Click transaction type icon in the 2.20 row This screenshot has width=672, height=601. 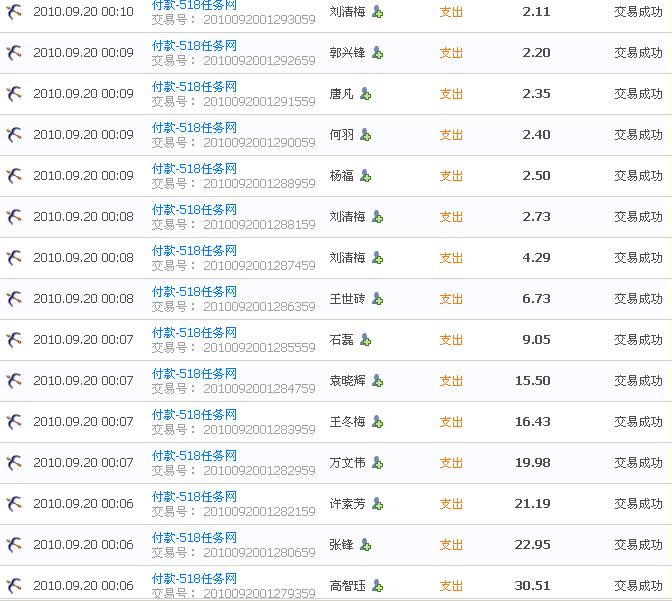tap(14, 53)
